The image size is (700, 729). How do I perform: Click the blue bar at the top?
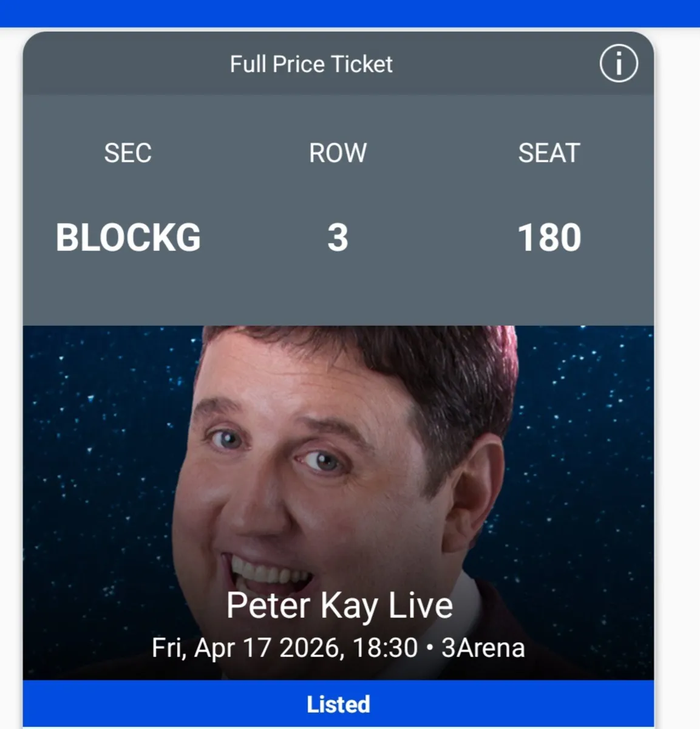point(350,12)
